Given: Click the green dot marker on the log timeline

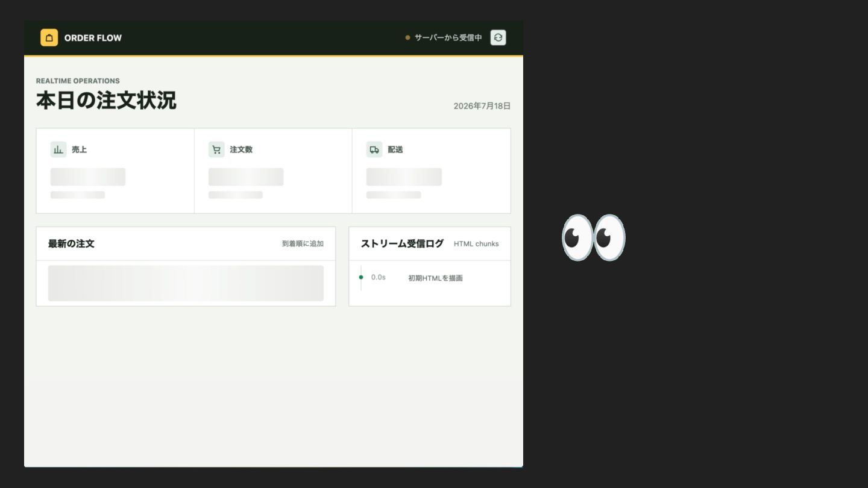Looking at the screenshot, I should click(361, 277).
